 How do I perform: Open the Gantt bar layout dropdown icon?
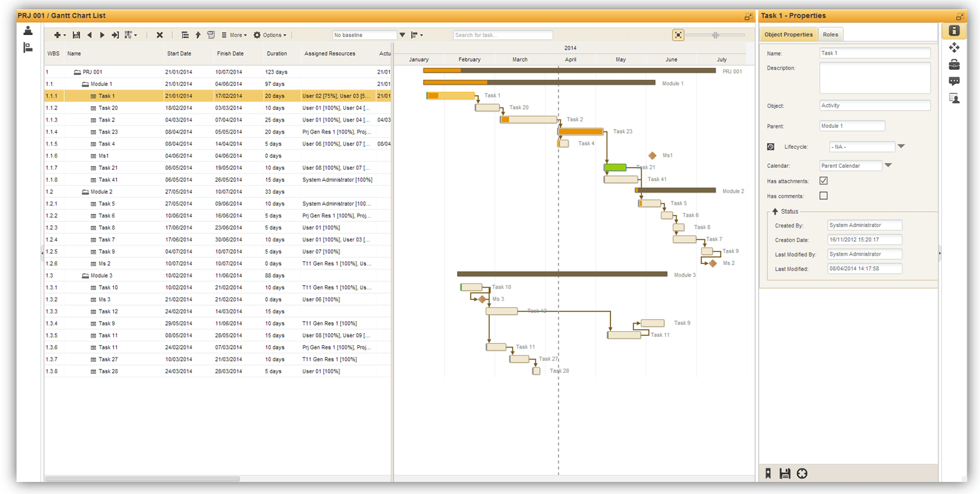click(417, 35)
